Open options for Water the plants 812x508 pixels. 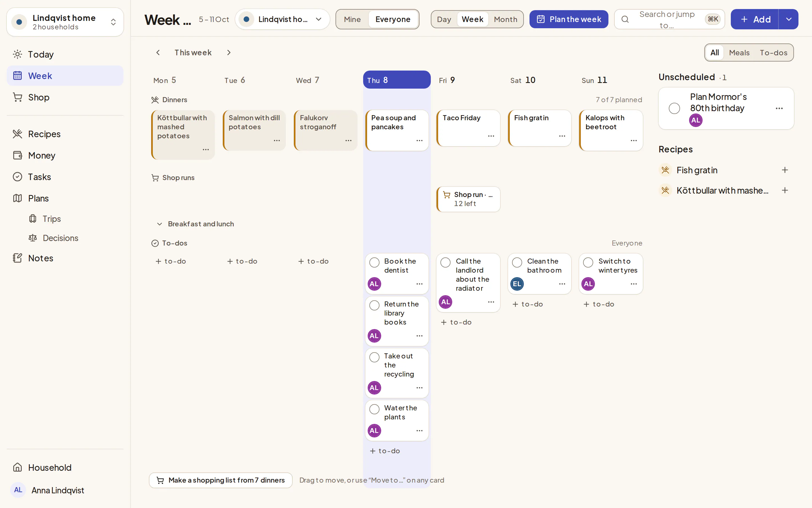pos(420,431)
